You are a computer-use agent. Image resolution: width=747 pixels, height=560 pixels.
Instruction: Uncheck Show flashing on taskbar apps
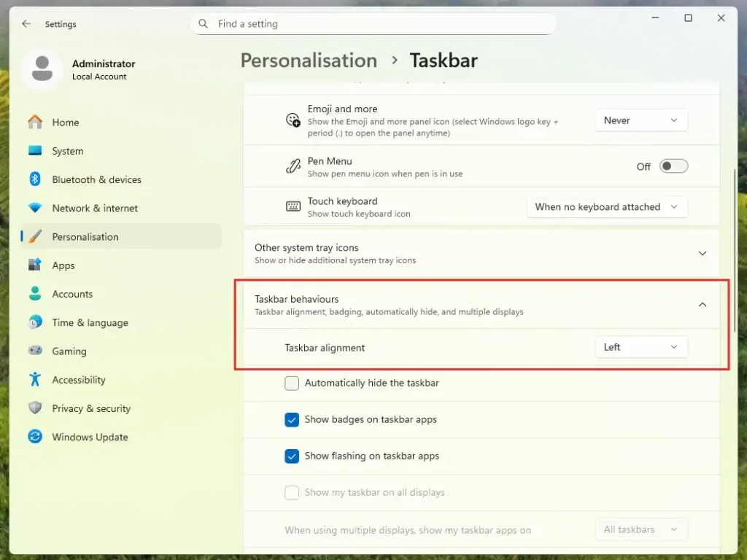(292, 456)
